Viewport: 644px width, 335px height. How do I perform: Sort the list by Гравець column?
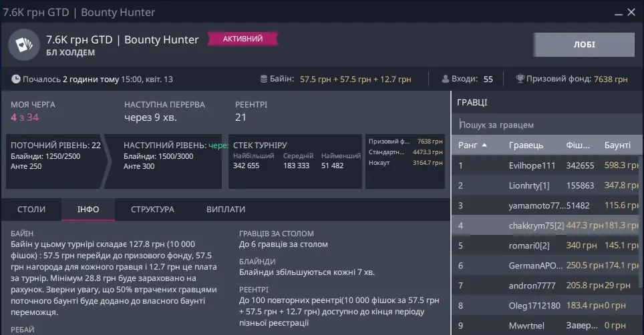click(526, 145)
